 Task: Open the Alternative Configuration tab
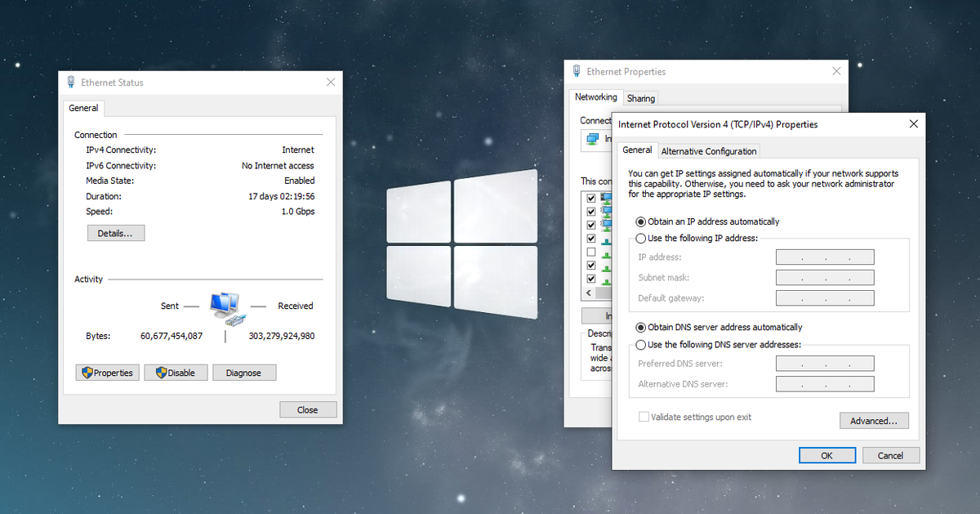point(709,150)
